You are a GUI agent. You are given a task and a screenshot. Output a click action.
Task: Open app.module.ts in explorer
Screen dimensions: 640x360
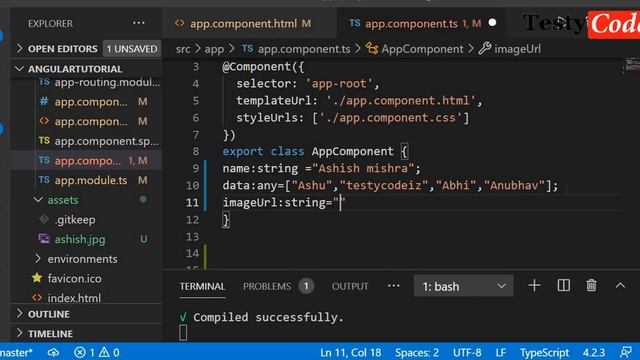tap(92, 180)
